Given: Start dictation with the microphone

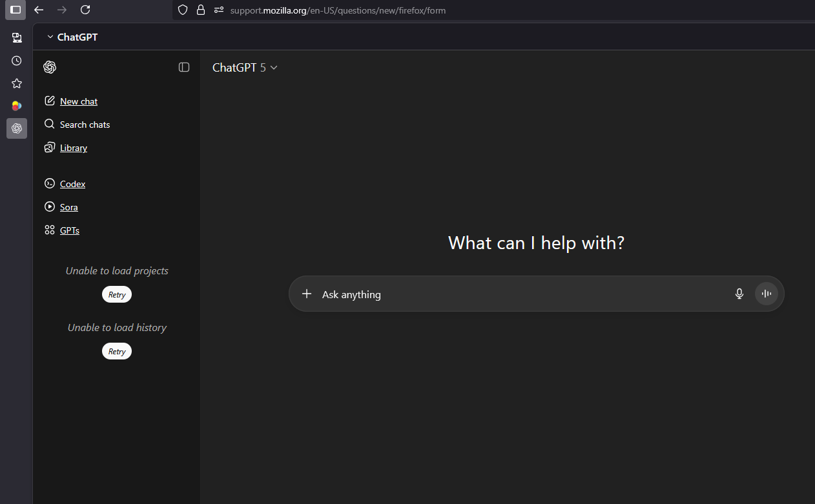Looking at the screenshot, I should coord(739,294).
